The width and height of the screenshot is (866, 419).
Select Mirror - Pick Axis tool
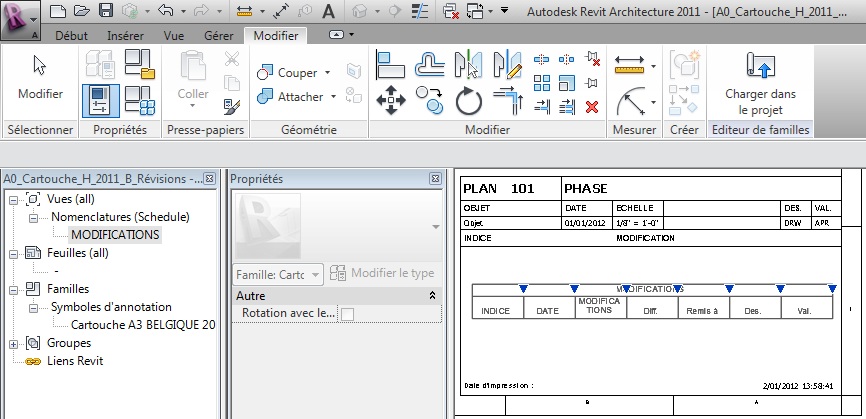pos(468,64)
